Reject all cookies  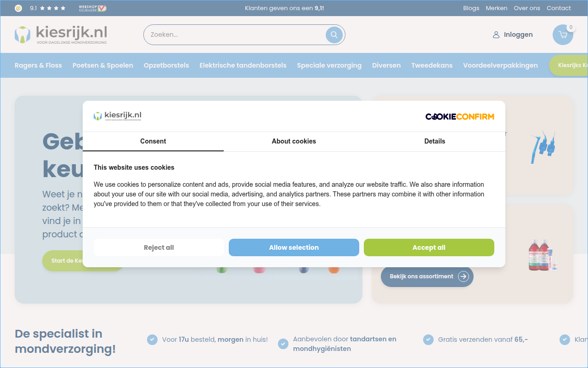[159, 247]
